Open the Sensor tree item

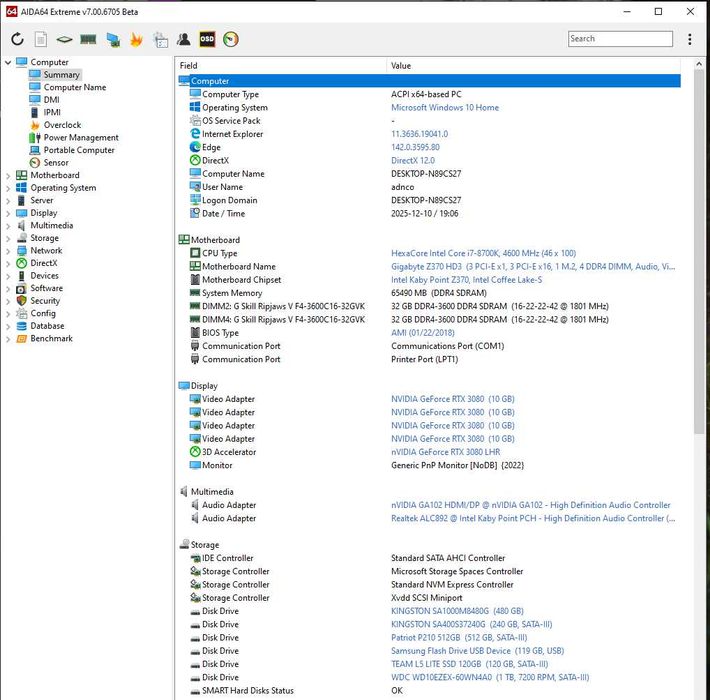pos(56,163)
